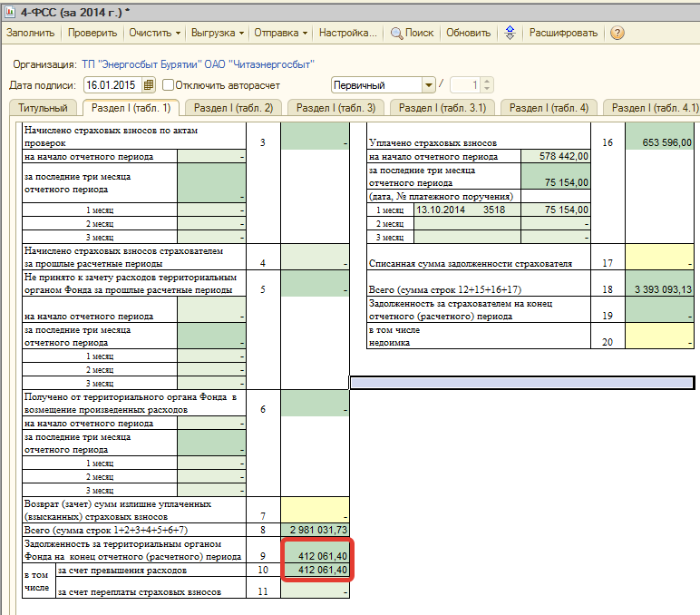Select the 'Раздел I (табл. 1)' tab
The height and width of the screenshot is (615, 700).
[x=131, y=108]
